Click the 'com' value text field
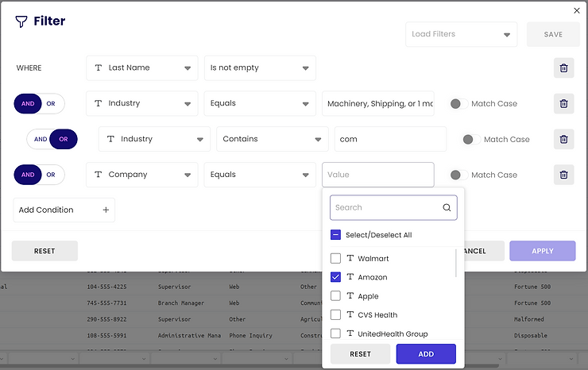The image size is (588, 370). tap(390, 139)
